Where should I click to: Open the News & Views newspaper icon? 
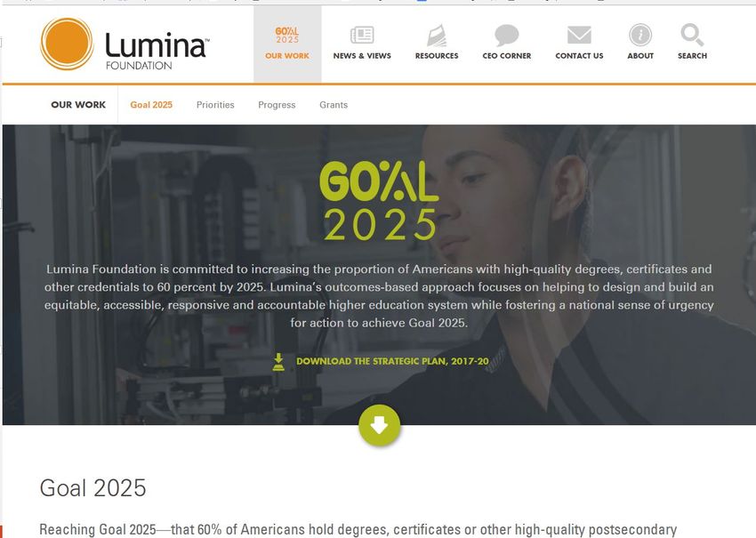click(362, 36)
